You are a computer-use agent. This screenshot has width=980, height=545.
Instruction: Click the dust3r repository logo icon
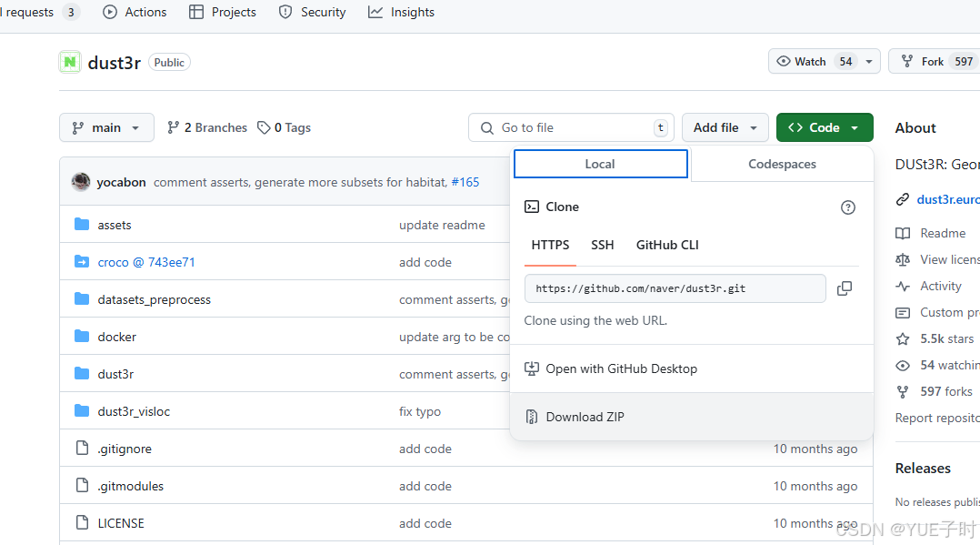[70, 62]
